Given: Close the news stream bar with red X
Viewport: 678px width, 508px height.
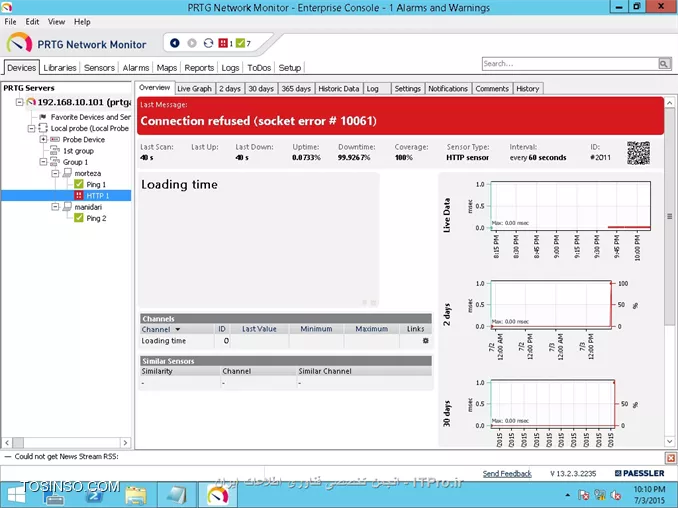Looking at the screenshot, I should click(x=671, y=458).
